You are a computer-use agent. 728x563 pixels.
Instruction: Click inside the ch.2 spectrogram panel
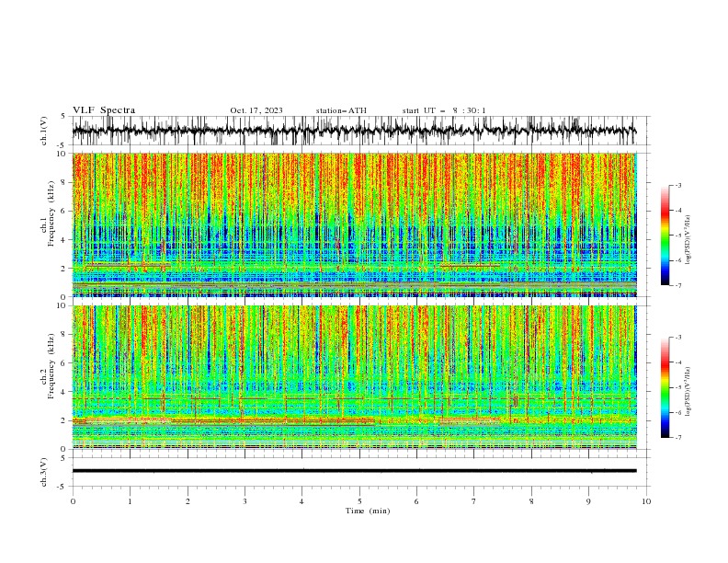354,377
